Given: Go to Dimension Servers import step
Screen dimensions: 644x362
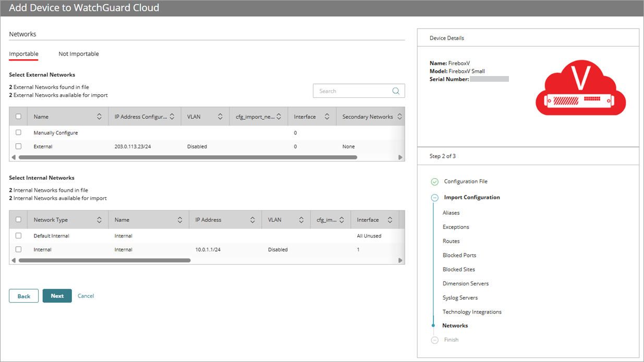Looking at the screenshot, I should 466,284.
